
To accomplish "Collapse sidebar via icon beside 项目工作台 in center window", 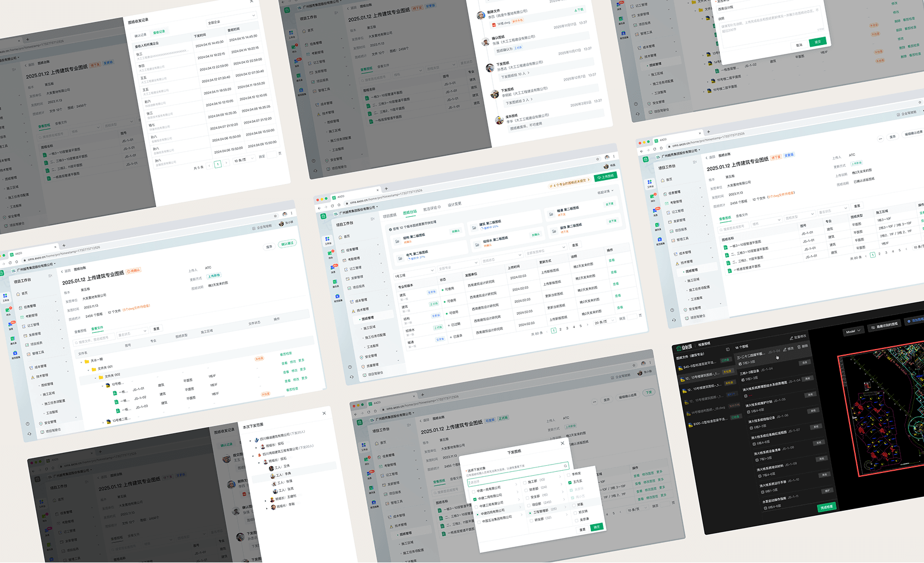I will (x=372, y=219).
